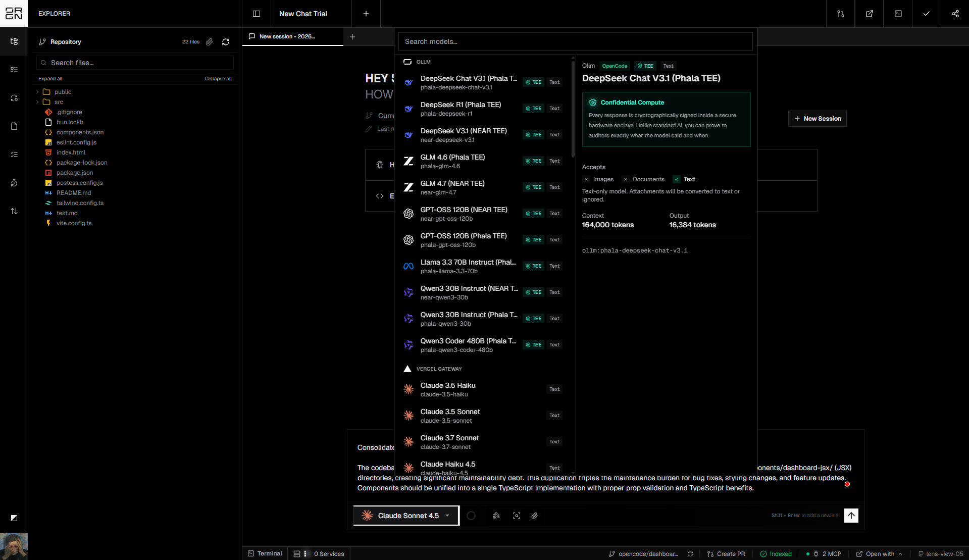Click the screenshot capture icon in chat input
Viewport: 969px width, 560px height.
point(516,516)
